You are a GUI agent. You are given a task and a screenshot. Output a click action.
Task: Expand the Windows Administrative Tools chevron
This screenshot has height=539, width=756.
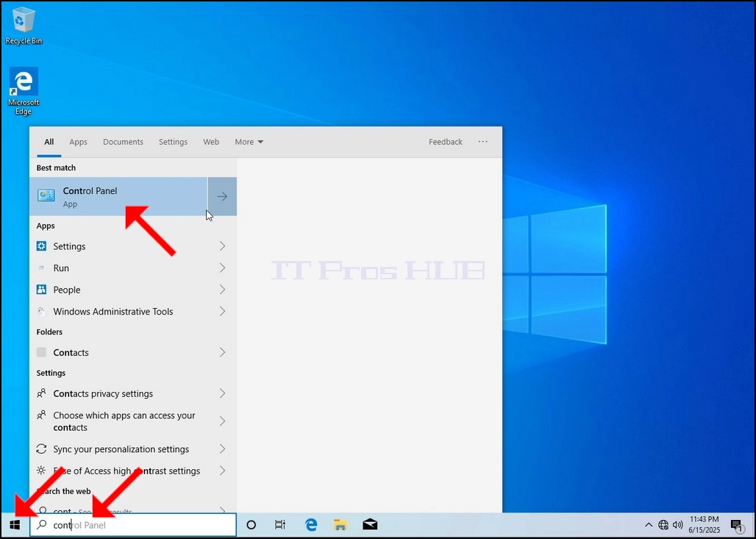222,312
